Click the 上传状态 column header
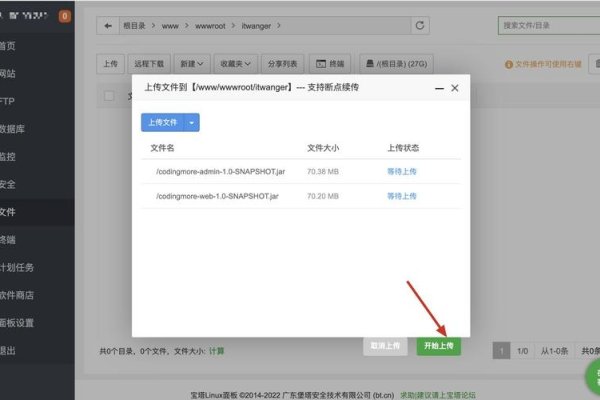Image resolution: width=600 pixels, height=400 pixels. pyautogui.click(x=403, y=148)
